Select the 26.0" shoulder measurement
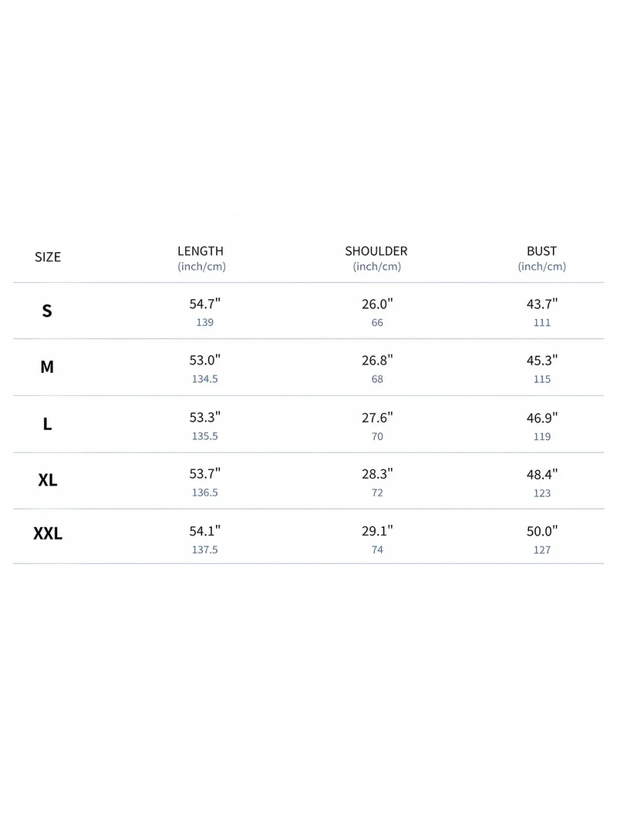Viewport: 617px width, 840px height. (377, 304)
